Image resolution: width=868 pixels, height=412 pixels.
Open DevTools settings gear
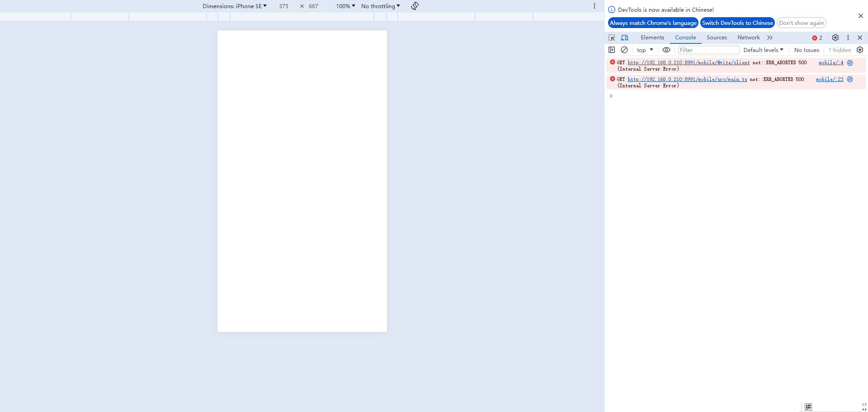point(835,38)
